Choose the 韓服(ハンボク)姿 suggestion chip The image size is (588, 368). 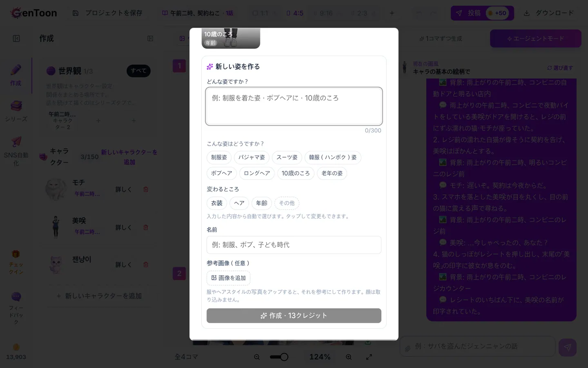pos(333,157)
